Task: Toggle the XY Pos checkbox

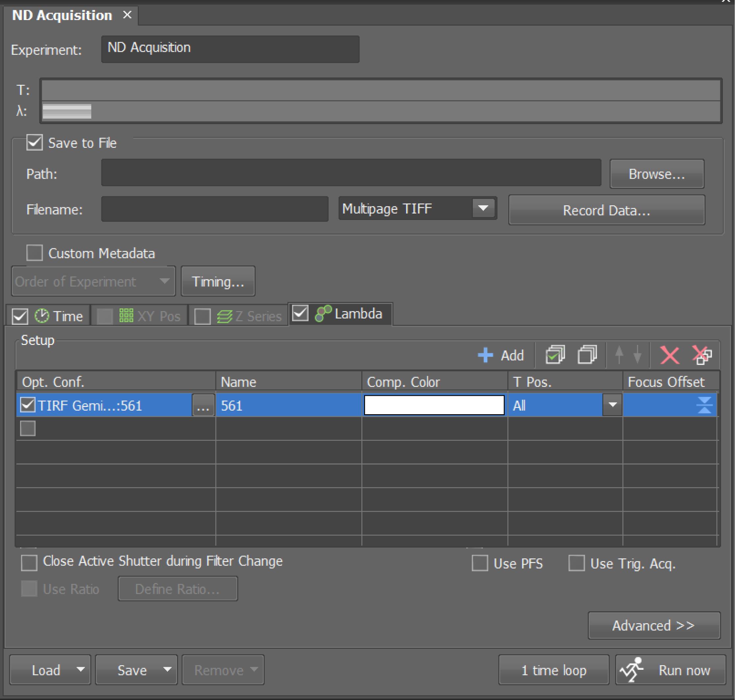Action: coord(104,316)
